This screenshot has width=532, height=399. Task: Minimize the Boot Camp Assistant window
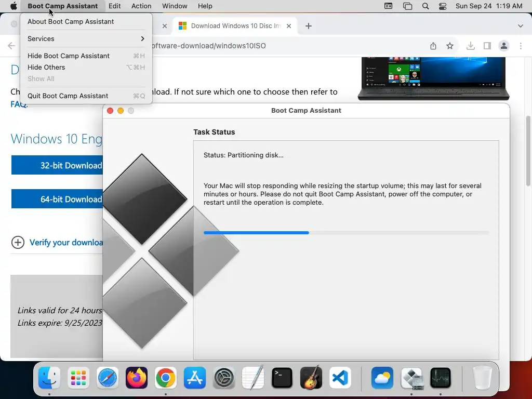pyautogui.click(x=121, y=111)
